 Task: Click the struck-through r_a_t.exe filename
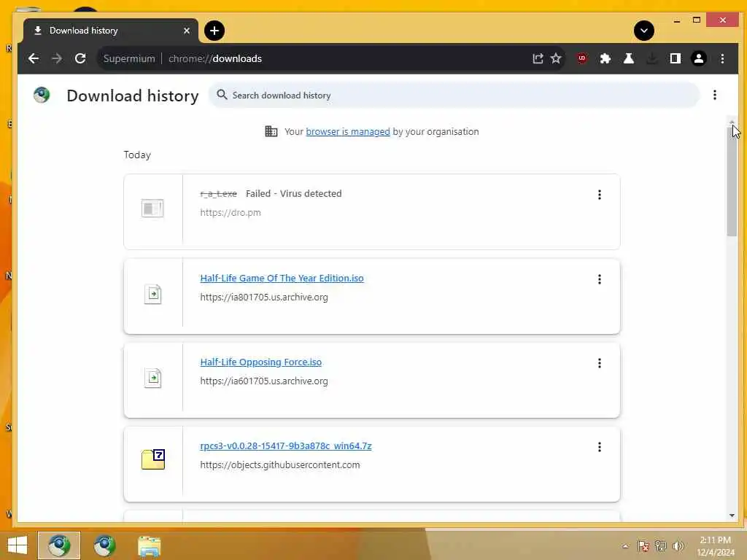218,193
